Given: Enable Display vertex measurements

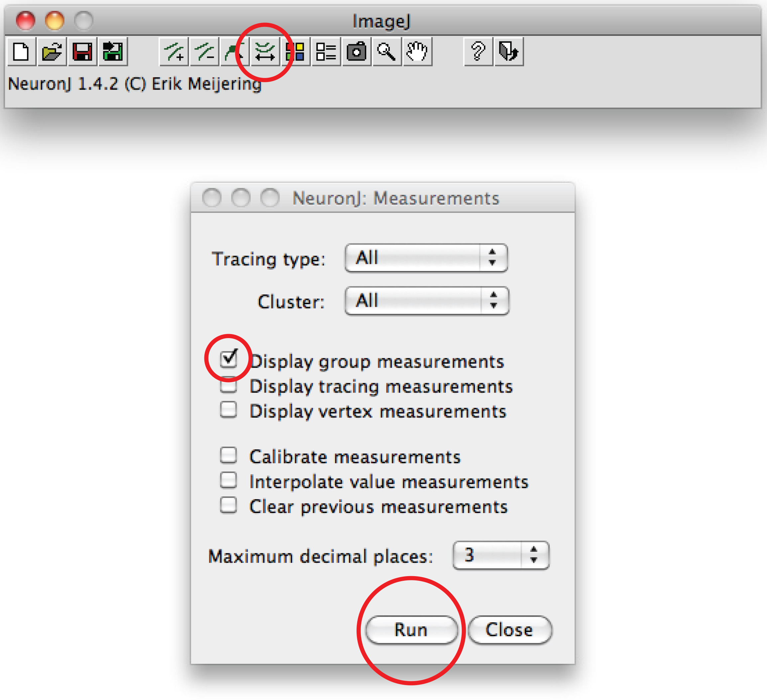Looking at the screenshot, I should pos(229,410).
